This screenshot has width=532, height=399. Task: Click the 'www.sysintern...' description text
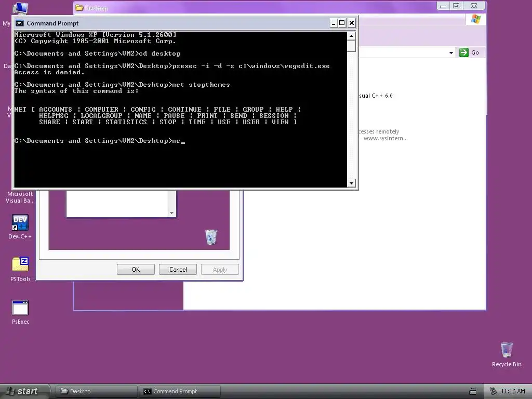tap(385, 138)
